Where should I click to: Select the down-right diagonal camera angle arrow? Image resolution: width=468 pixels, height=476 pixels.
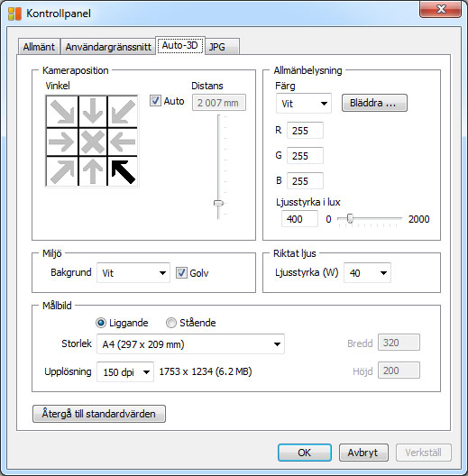(x=62, y=112)
